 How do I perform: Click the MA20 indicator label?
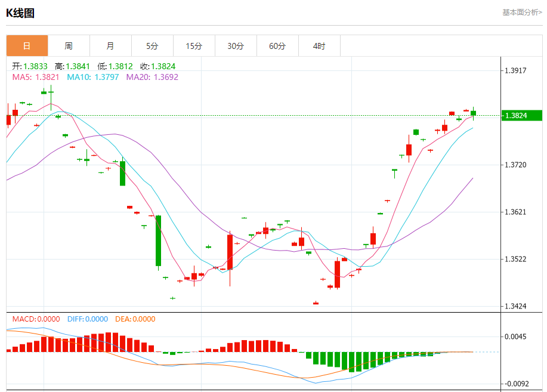pyautogui.click(x=152, y=77)
